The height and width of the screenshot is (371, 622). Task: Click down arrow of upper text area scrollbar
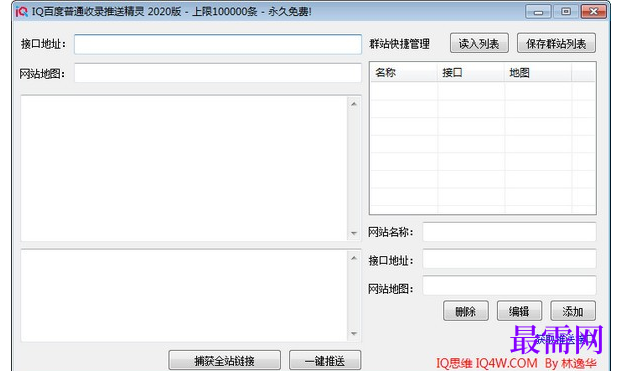354,233
